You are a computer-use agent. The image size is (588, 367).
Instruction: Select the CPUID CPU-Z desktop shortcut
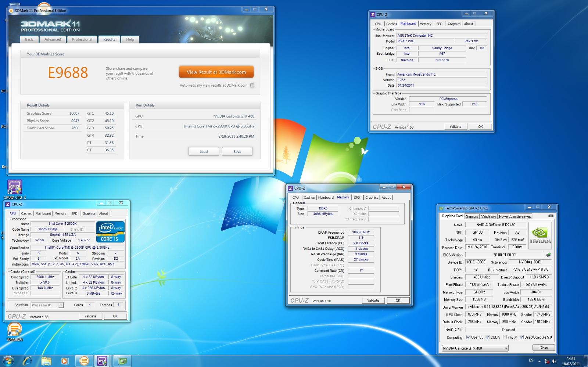tap(15, 190)
